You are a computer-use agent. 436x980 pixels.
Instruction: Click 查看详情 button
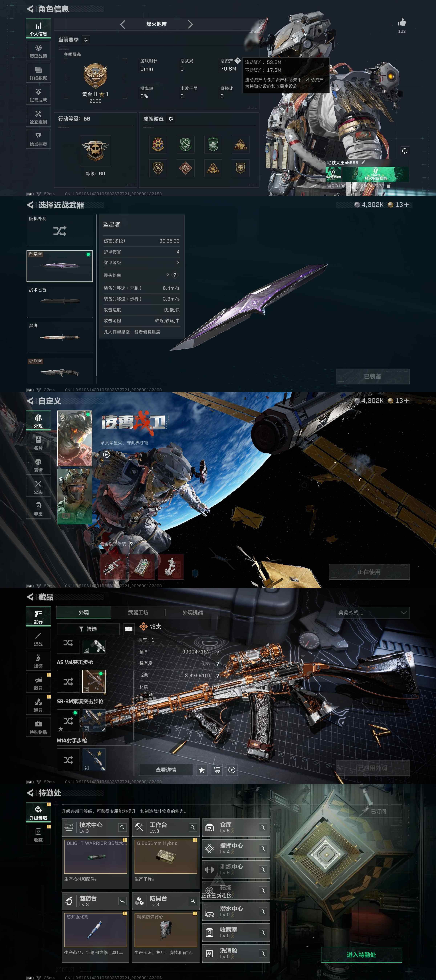tap(166, 770)
